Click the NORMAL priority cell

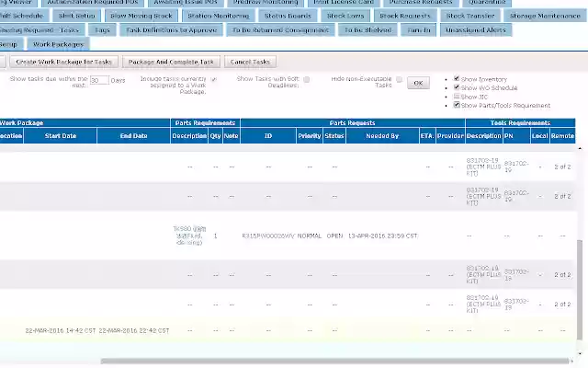310,236
